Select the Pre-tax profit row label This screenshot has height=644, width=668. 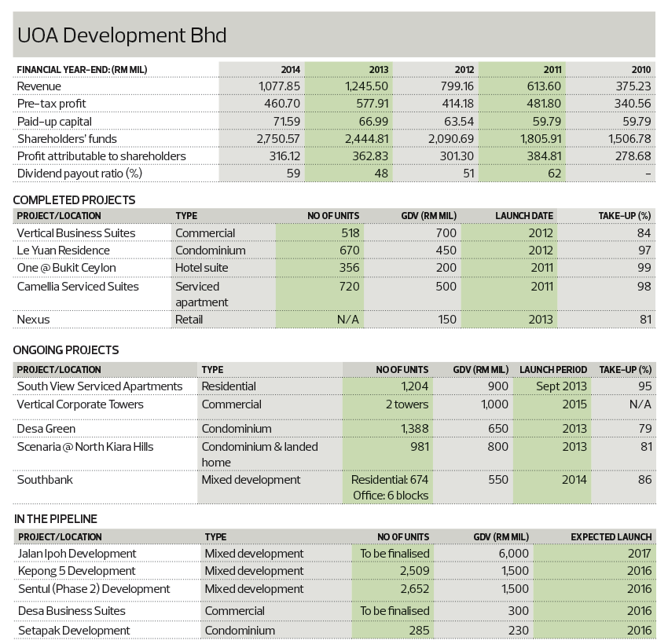tap(52, 104)
